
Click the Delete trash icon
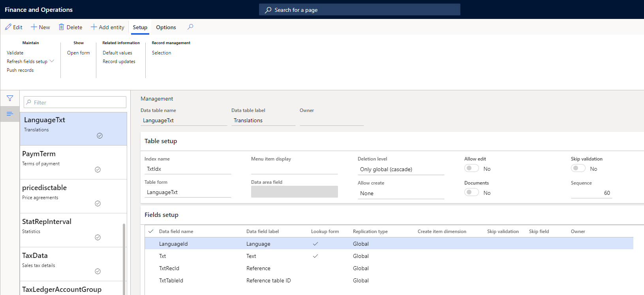(x=61, y=27)
